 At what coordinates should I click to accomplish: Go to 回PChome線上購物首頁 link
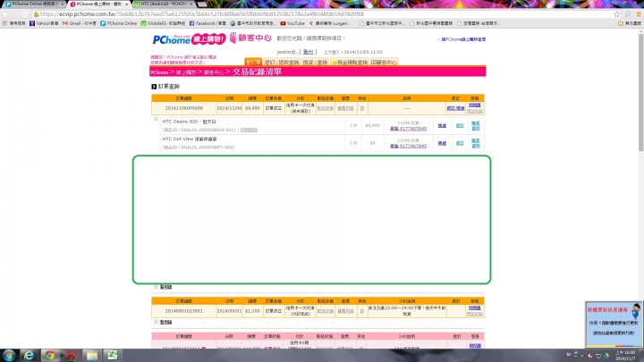click(x=463, y=39)
